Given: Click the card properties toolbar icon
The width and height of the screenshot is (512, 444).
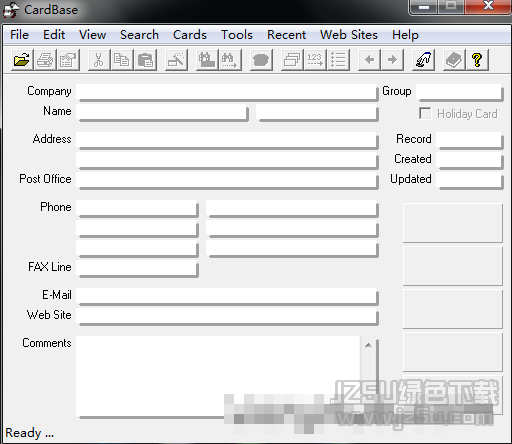Looking at the screenshot, I should coord(68,60).
